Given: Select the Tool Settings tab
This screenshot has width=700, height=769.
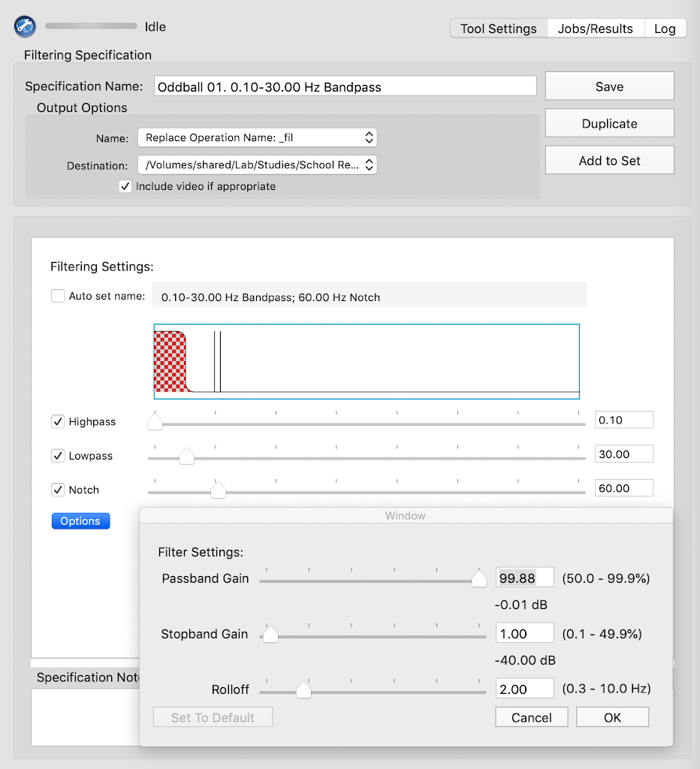Looking at the screenshot, I should pos(499,29).
